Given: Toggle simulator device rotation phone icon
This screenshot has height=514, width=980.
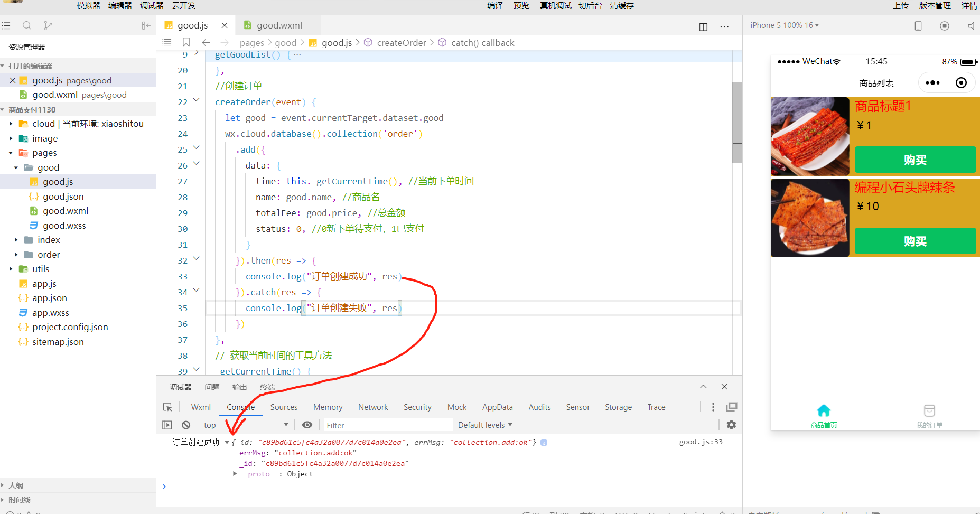Looking at the screenshot, I should point(918,25).
